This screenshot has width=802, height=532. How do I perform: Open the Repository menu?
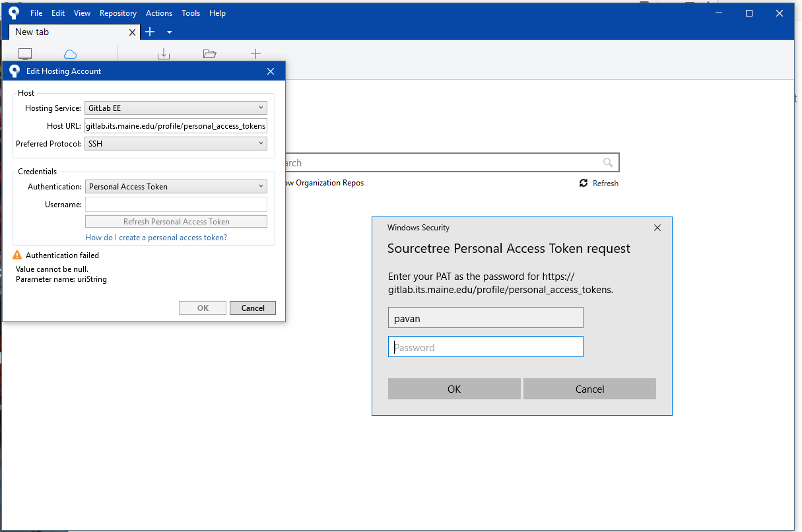coord(118,13)
